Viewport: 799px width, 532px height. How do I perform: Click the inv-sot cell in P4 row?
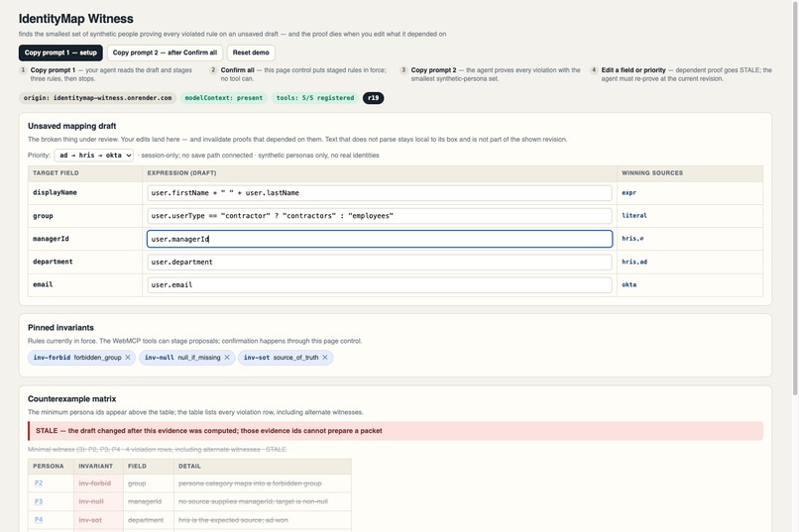tap(98, 520)
